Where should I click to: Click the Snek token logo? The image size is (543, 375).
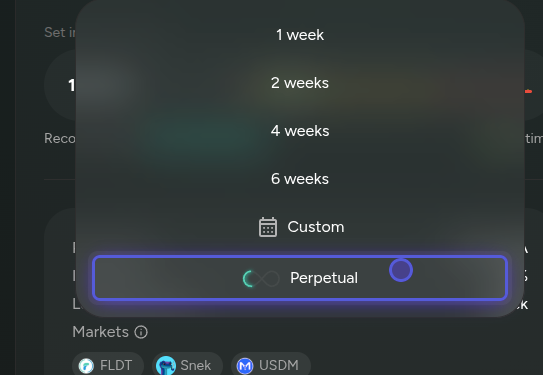(166, 366)
